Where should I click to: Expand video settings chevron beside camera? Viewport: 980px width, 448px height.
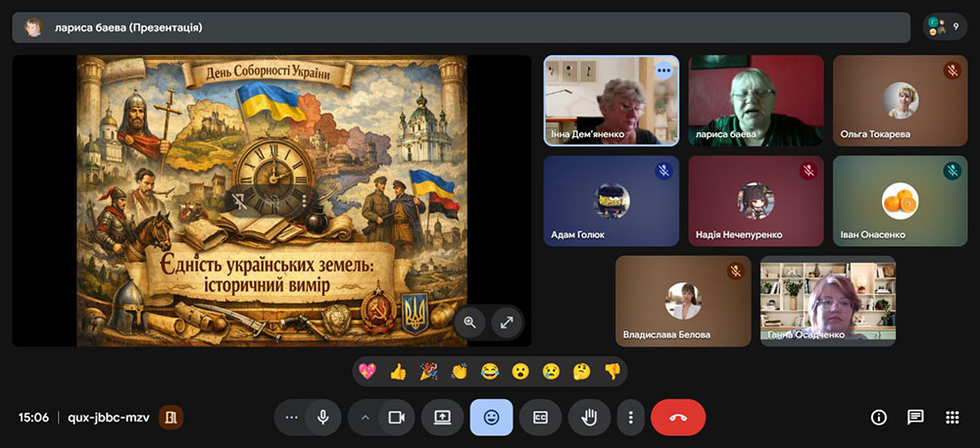click(x=366, y=418)
